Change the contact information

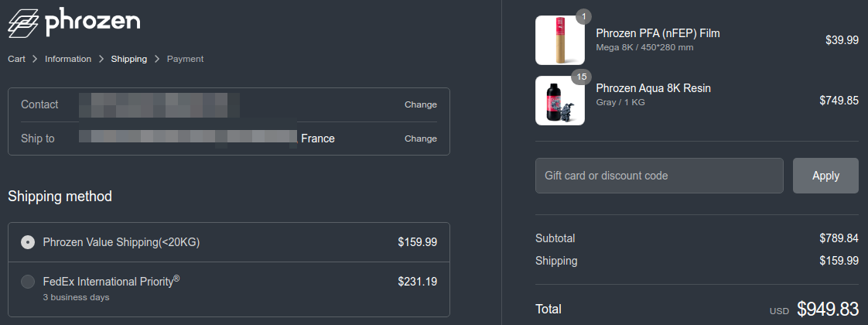point(420,104)
